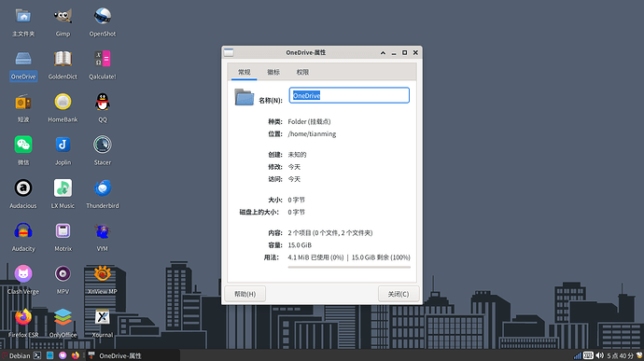Viewport: 644px width, 361px height.
Task: Open the blue file manager taskbar launcher
Action: 49,355
